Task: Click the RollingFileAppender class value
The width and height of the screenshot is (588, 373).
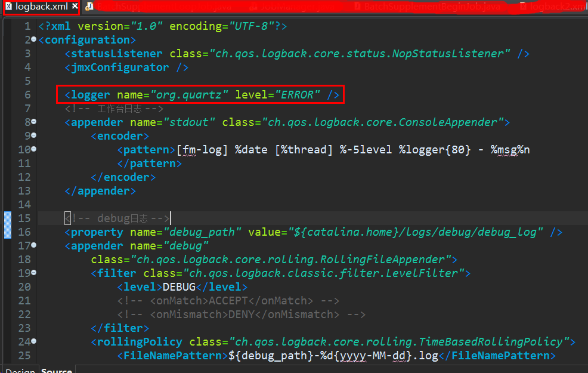Action: point(291,260)
